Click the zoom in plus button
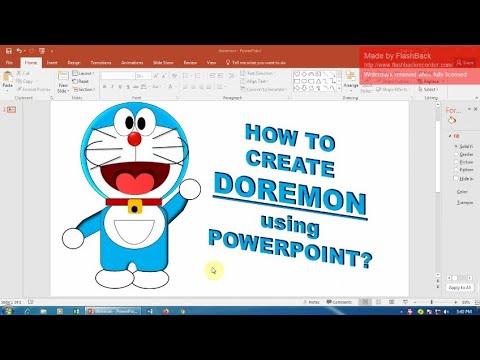The height and width of the screenshot is (360, 480). [x=456, y=302]
